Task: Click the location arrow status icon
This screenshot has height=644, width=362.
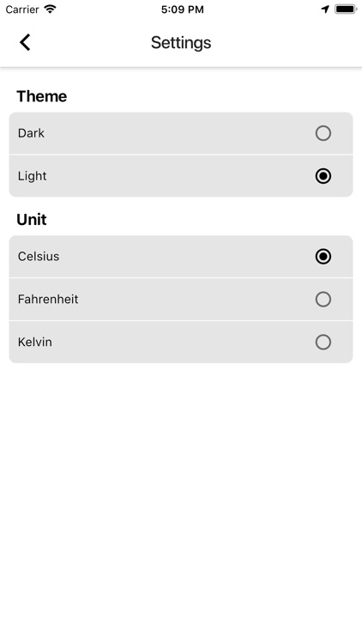Action: coord(325,9)
